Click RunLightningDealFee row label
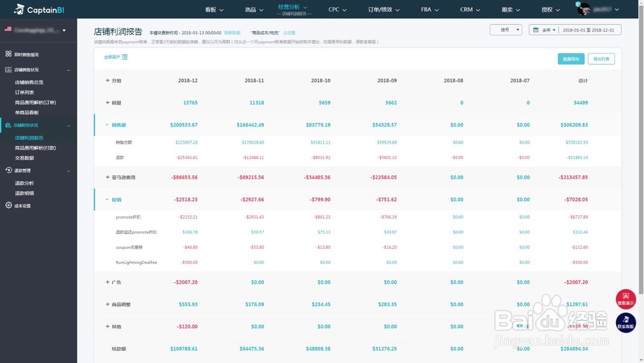 [137, 262]
